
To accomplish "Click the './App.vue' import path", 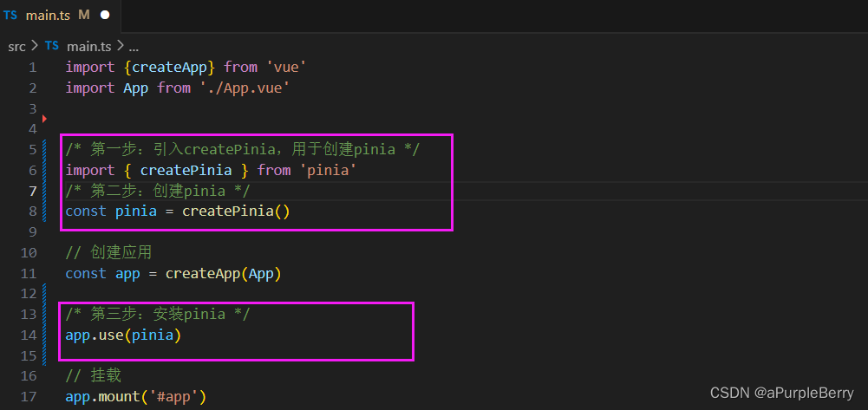I will 245,88.
